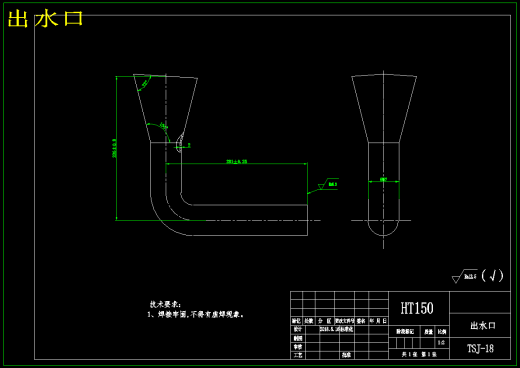Select the vertical overall height dimension text
520x368 pixels.
[114, 148]
